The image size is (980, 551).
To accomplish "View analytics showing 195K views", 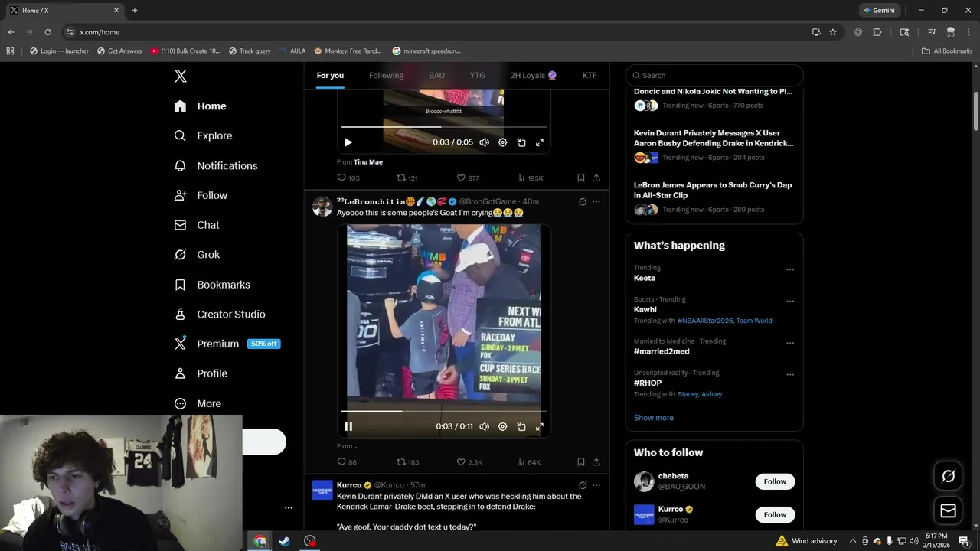I will click(x=530, y=178).
